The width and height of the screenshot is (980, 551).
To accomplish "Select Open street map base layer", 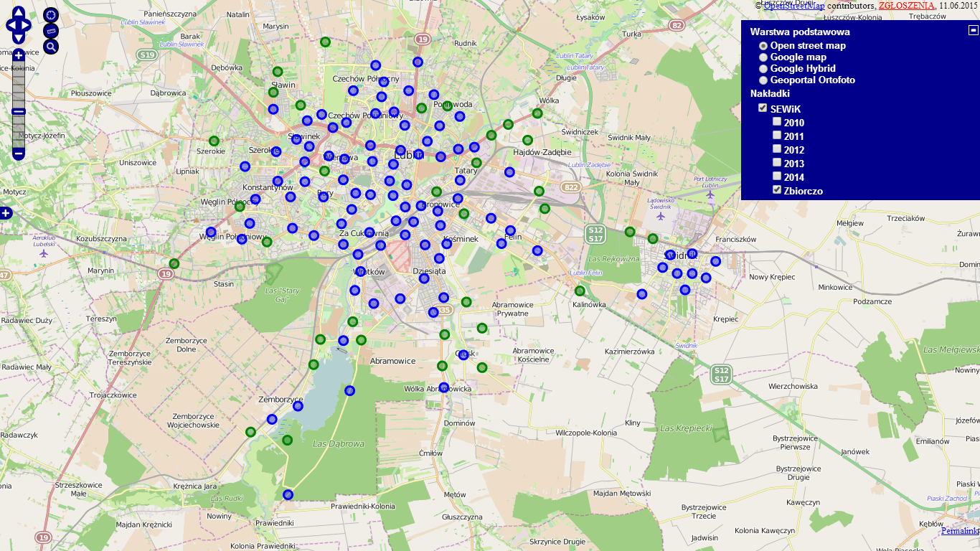I will tap(763, 46).
